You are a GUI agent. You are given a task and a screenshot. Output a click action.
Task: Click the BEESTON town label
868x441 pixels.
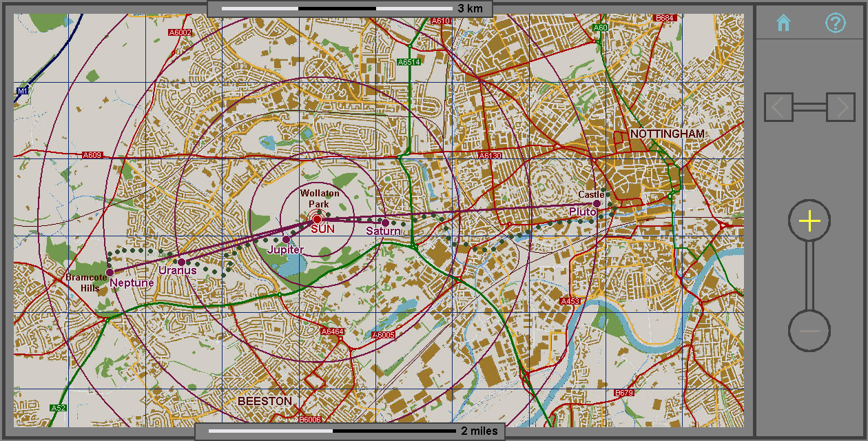click(x=265, y=401)
